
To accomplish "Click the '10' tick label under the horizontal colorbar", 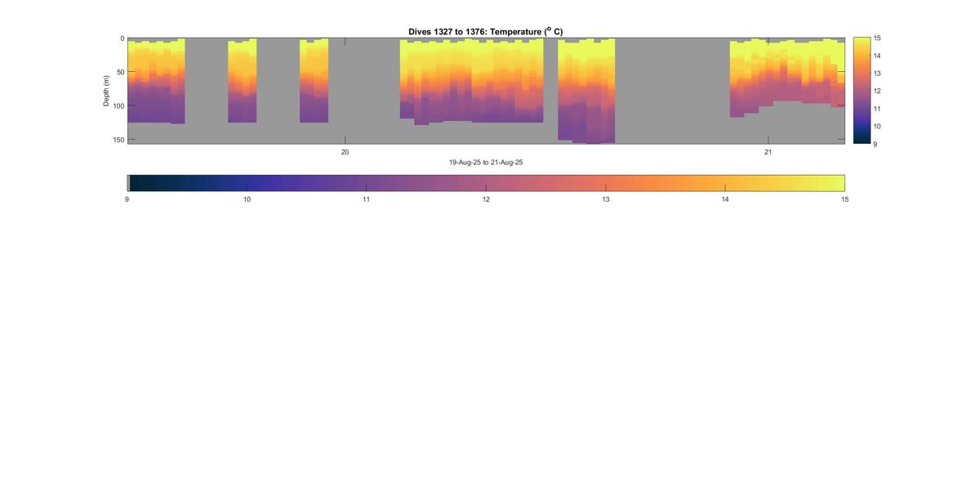I will point(247,199).
